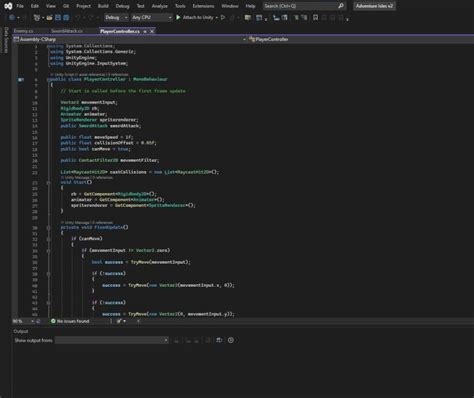474x398 pixels.
Task: Open the Any CPU platform dropdown
Action: (152, 17)
